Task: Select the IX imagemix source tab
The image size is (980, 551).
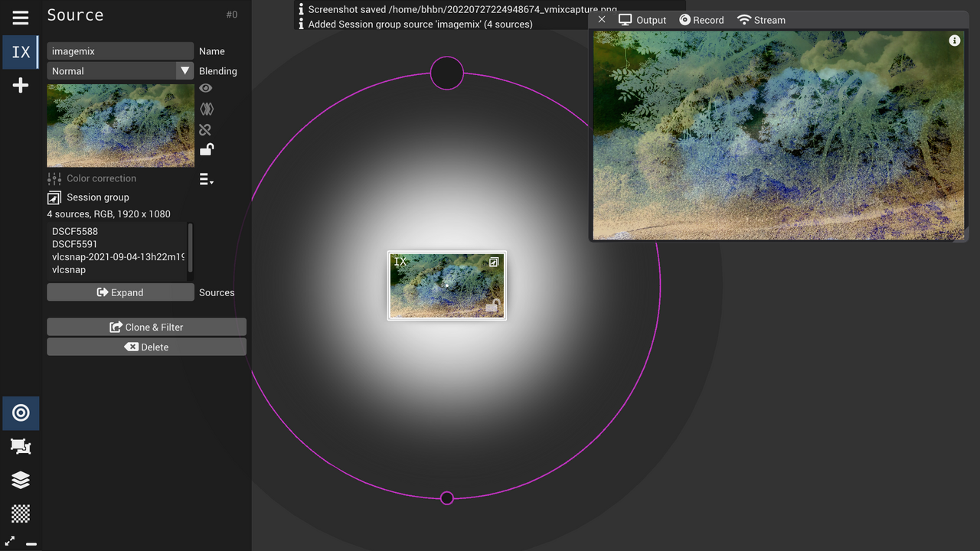Action: point(21,52)
